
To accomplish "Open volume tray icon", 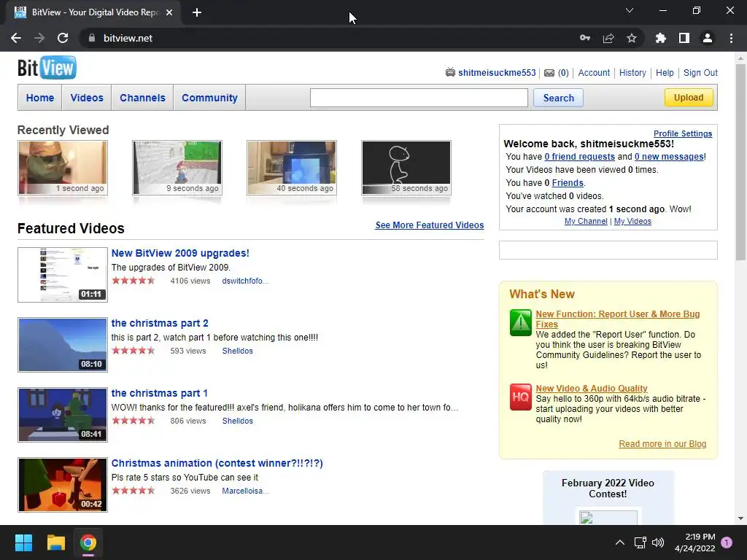I will click(x=658, y=542).
